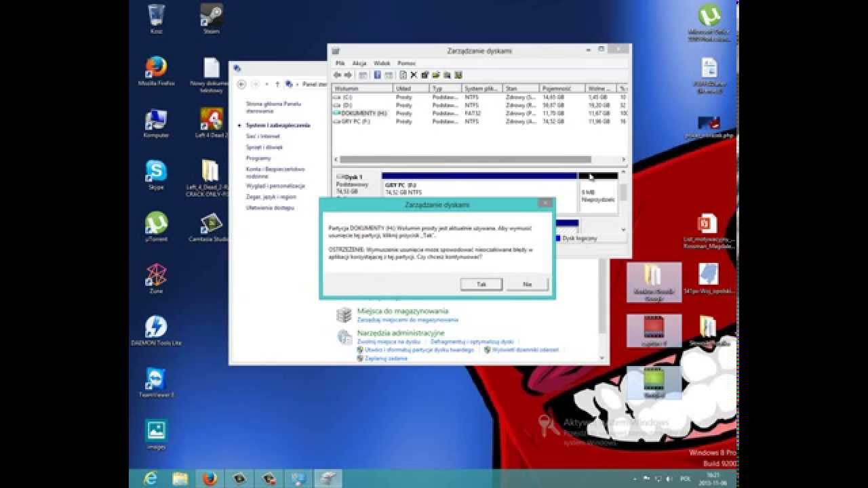Click Defragmentuj i optymalizuj dyski link

point(472,342)
